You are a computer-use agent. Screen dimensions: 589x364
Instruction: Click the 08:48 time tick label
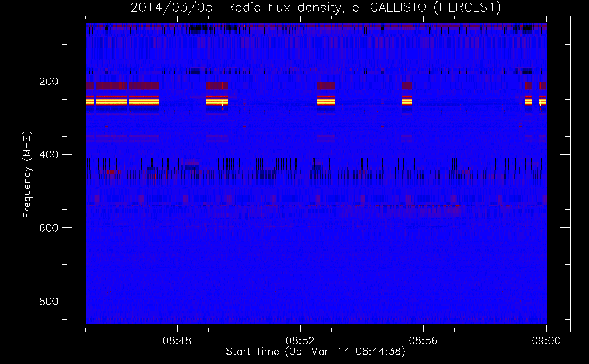pyautogui.click(x=177, y=341)
